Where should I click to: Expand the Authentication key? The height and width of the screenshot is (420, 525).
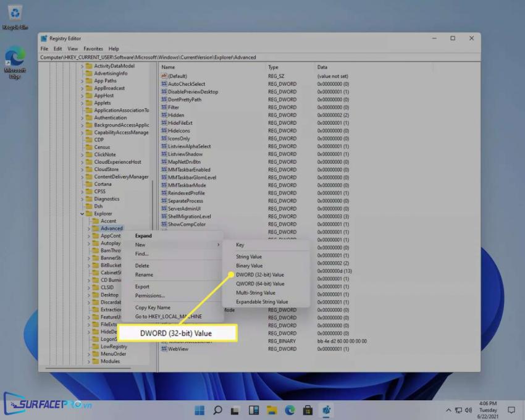[82, 118]
